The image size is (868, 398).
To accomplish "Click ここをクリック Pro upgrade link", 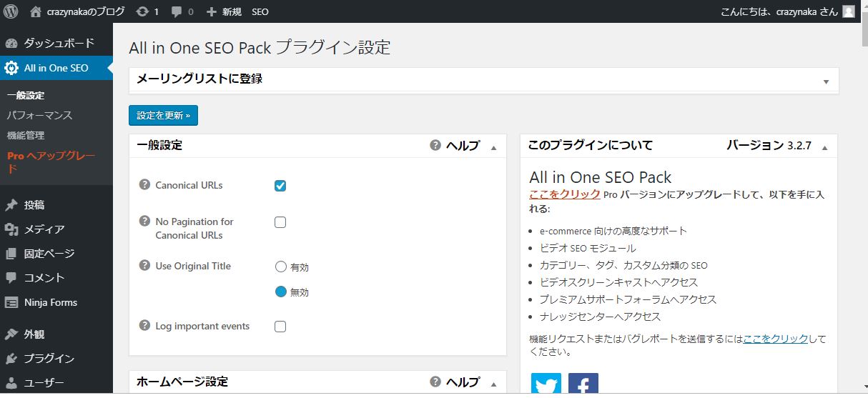I will click(565, 194).
